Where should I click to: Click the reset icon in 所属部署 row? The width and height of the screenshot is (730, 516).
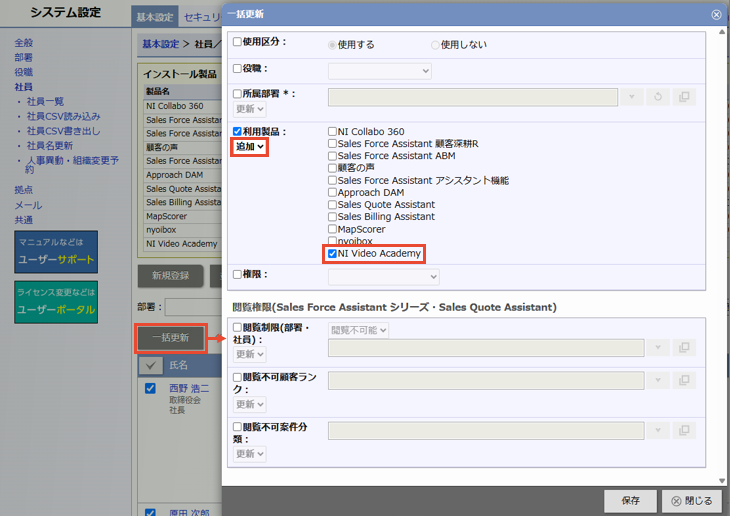pos(658,97)
